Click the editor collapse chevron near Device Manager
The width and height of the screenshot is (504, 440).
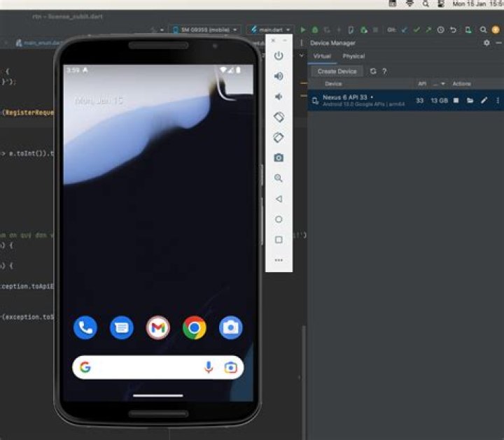(302, 55)
